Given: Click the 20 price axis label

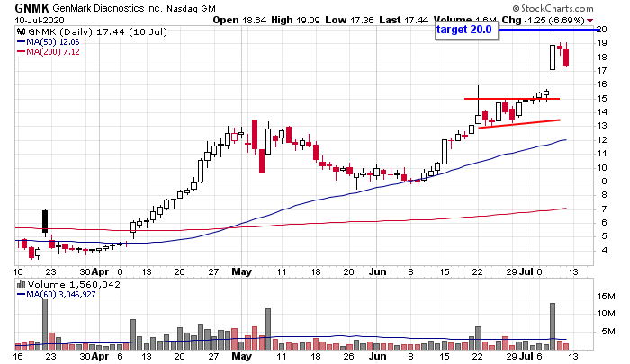Looking at the screenshot, I should 601,30.
